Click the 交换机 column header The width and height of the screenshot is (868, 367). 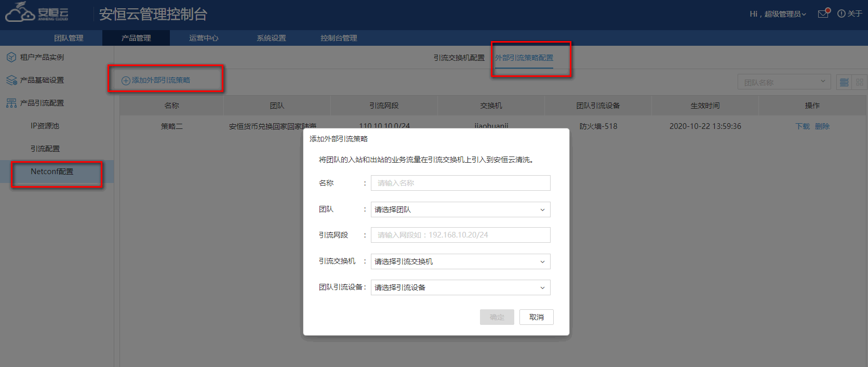[491, 106]
